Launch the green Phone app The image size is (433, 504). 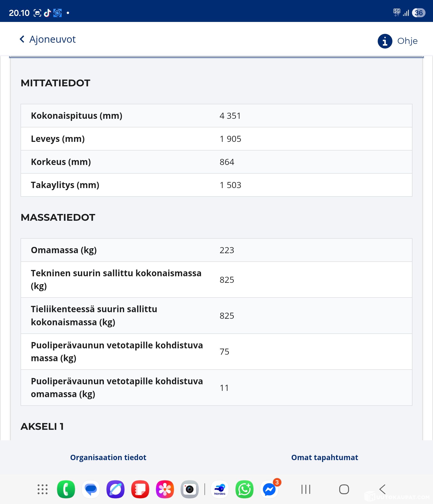tap(66, 489)
